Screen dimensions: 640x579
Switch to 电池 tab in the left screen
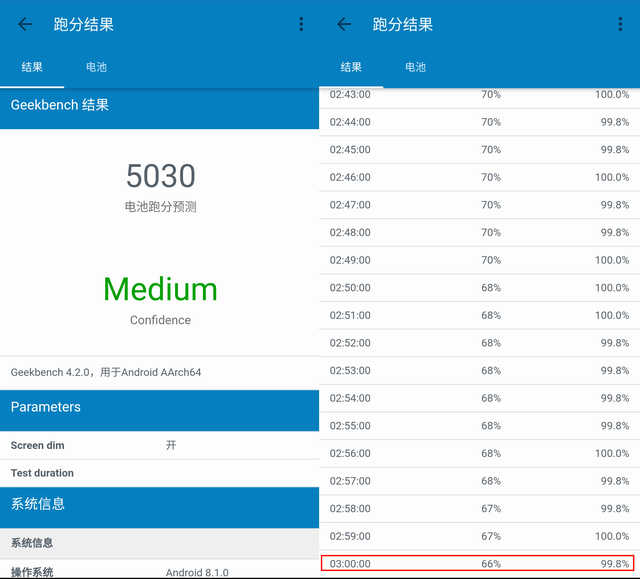click(96, 67)
